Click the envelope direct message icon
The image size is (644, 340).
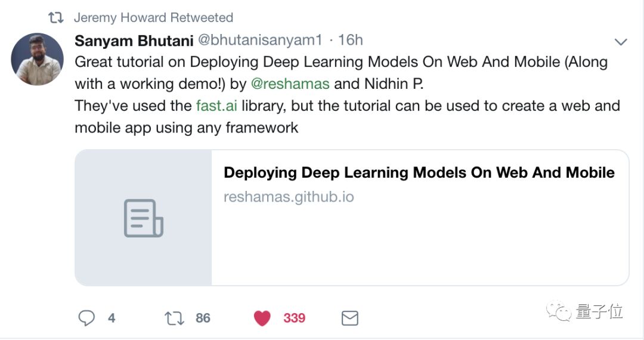tap(349, 318)
